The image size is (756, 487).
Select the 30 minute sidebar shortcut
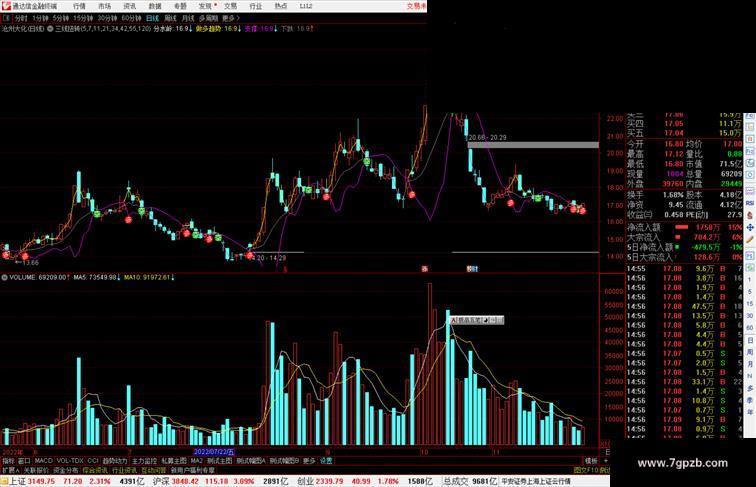tap(750, 315)
